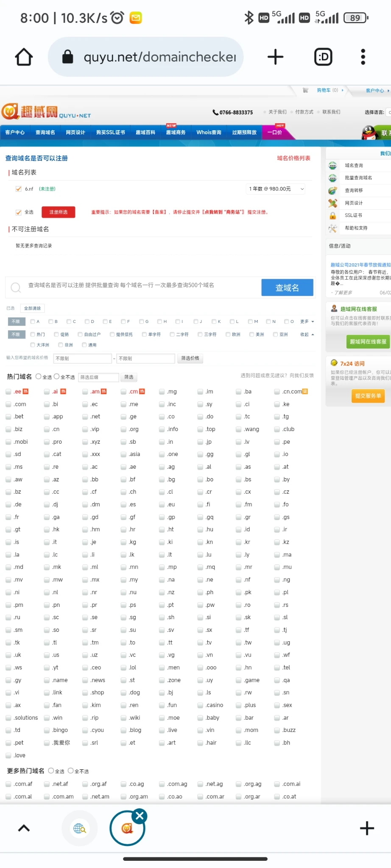Image resolution: width=391 pixels, height=868 pixels.
Task: Open the browser tab switcher icon
Action: [x=323, y=57]
